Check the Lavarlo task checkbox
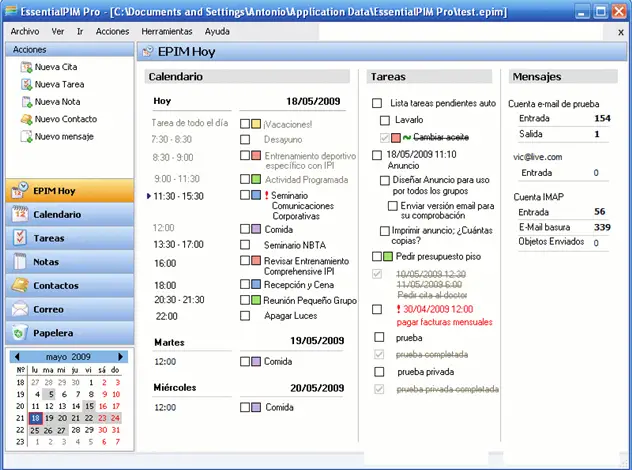 coord(385,120)
